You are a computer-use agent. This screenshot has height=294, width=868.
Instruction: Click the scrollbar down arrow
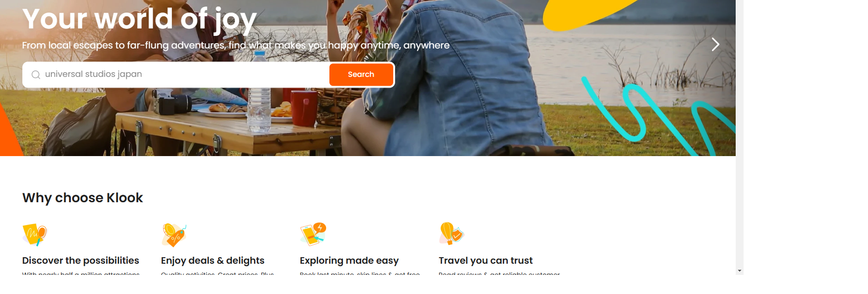(739, 271)
